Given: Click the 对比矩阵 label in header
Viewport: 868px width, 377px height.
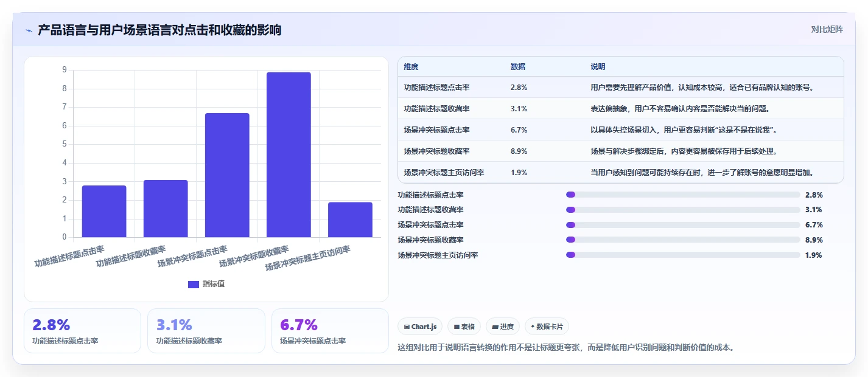Looking at the screenshot, I should pos(827,29).
